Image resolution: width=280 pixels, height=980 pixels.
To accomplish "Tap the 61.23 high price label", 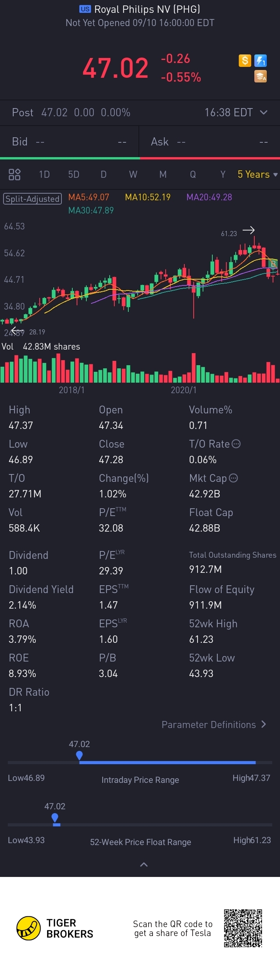I will pyautogui.click(x=229, y=234).
